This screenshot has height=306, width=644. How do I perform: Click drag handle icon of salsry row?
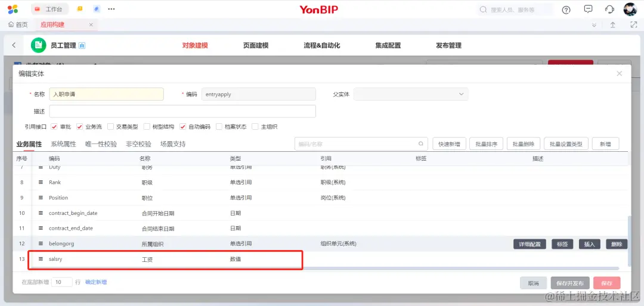click(x=41, y=259)
